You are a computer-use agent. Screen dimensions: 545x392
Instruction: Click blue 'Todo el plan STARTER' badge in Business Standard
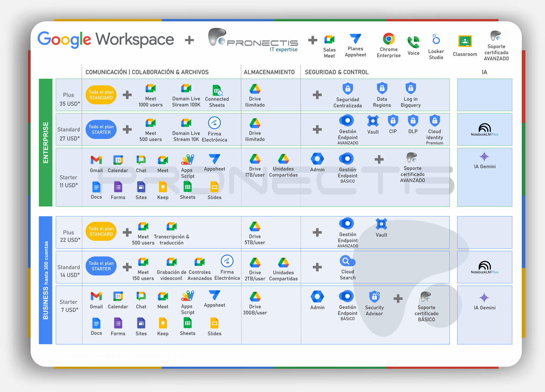point(101,266)
